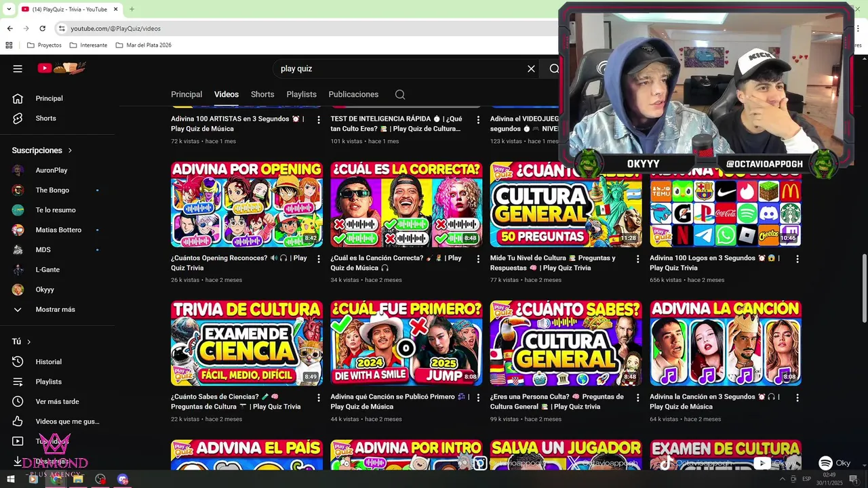Viewport: 868px width, 488px height.
Task: Open options for ¿Cuál es la Canción Correcta?
Action: [478, 259]
